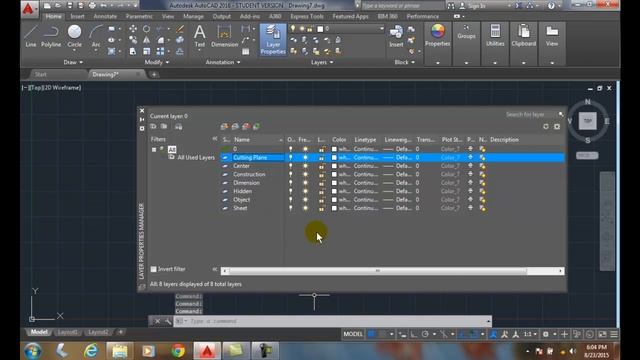Click color swatch of Sheet layer
This screenshot has height=360, width=640.
(x=334, y=208)
